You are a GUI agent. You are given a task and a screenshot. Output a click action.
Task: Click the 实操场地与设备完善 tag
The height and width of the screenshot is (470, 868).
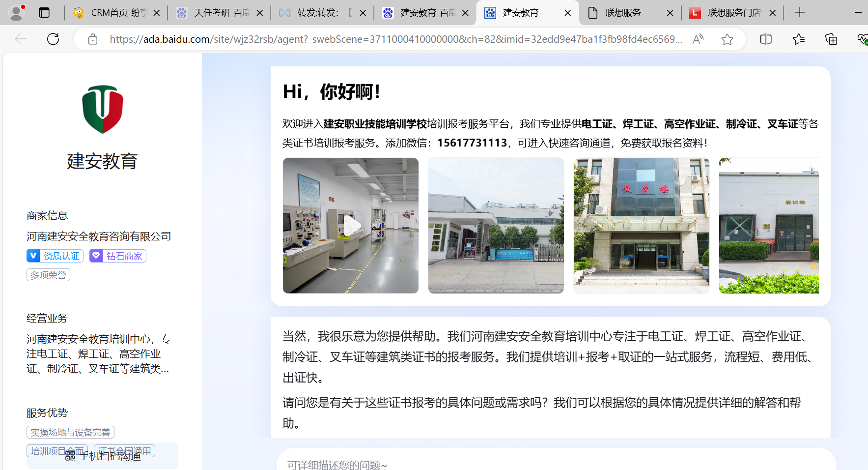click(70, 432)
